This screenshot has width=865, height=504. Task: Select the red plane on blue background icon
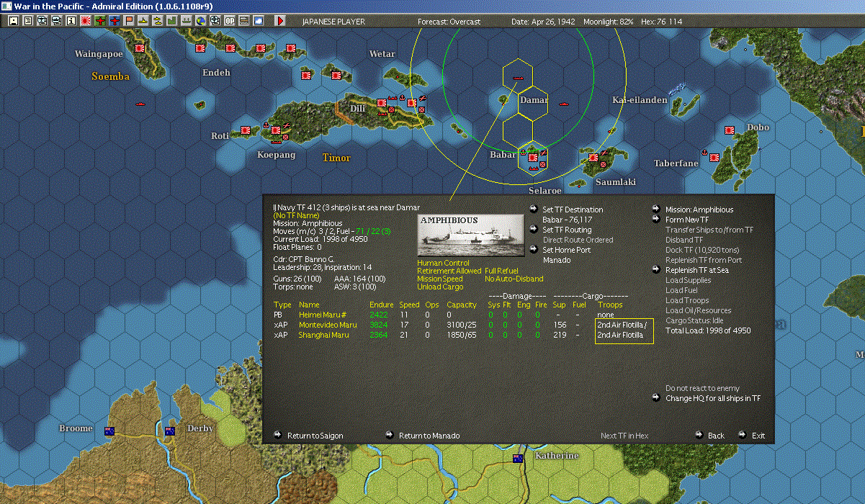click(x=115, y=21)
